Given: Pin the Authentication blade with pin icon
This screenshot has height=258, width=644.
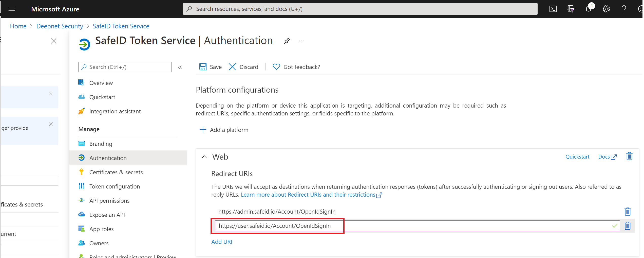Looking at the screenshot, I should point(287,41).
